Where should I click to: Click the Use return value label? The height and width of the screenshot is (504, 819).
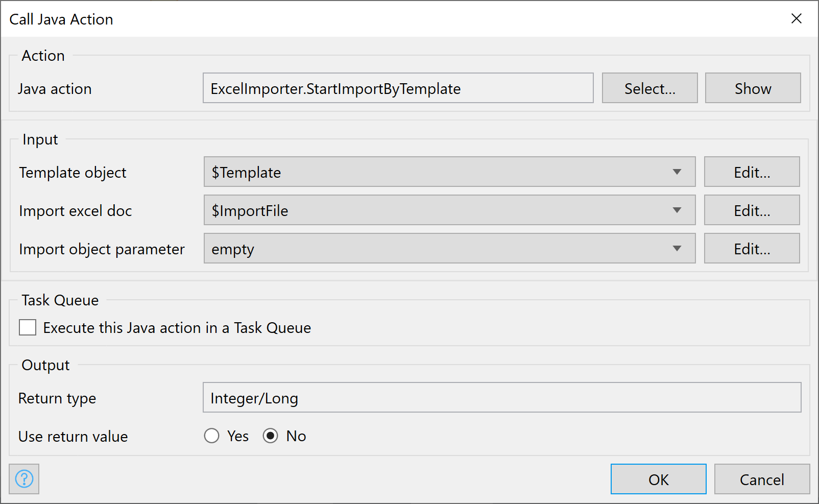[73, 437]
